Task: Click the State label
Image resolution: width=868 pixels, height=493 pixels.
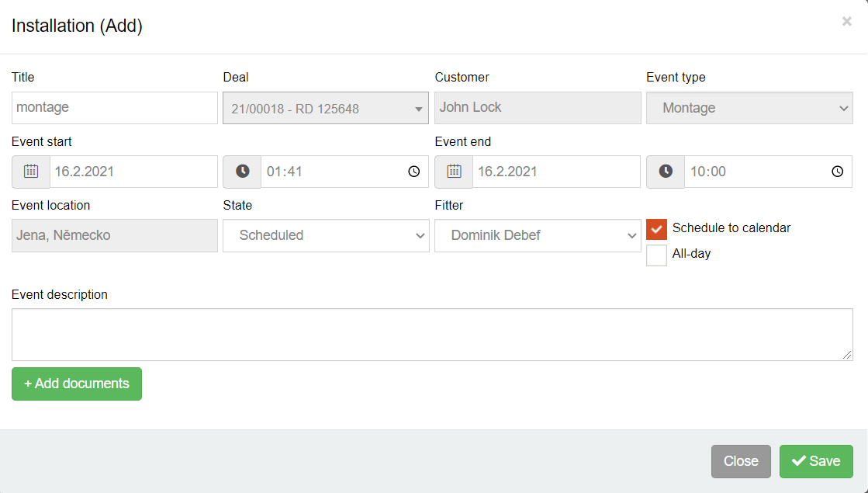Action: (x=237, y=206)
